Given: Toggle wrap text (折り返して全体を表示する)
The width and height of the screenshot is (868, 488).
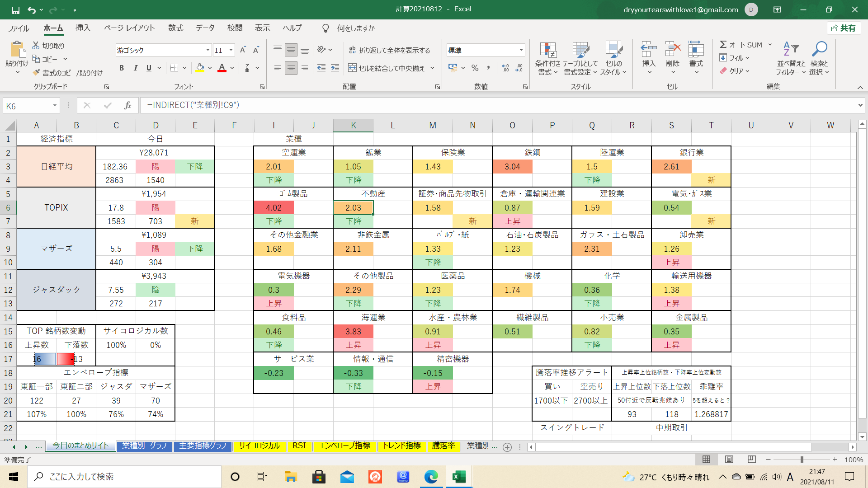Looking at the screenshot, I should 389,50.
